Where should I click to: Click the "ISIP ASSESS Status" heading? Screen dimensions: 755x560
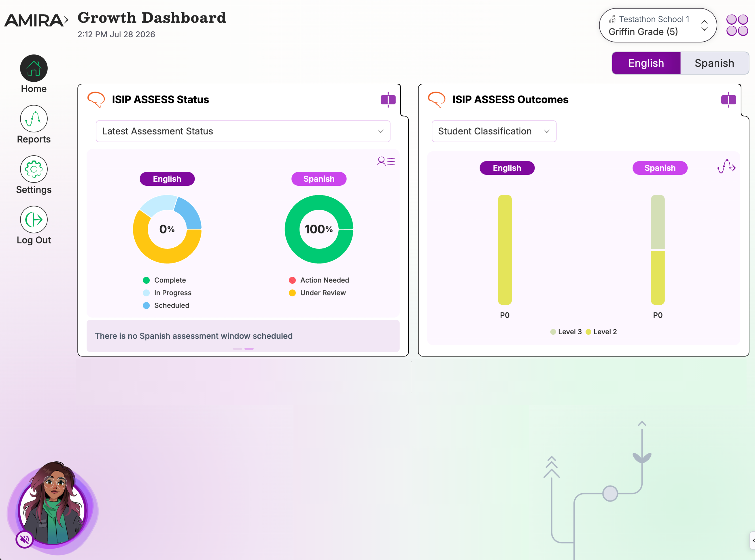tap(160, 99)
